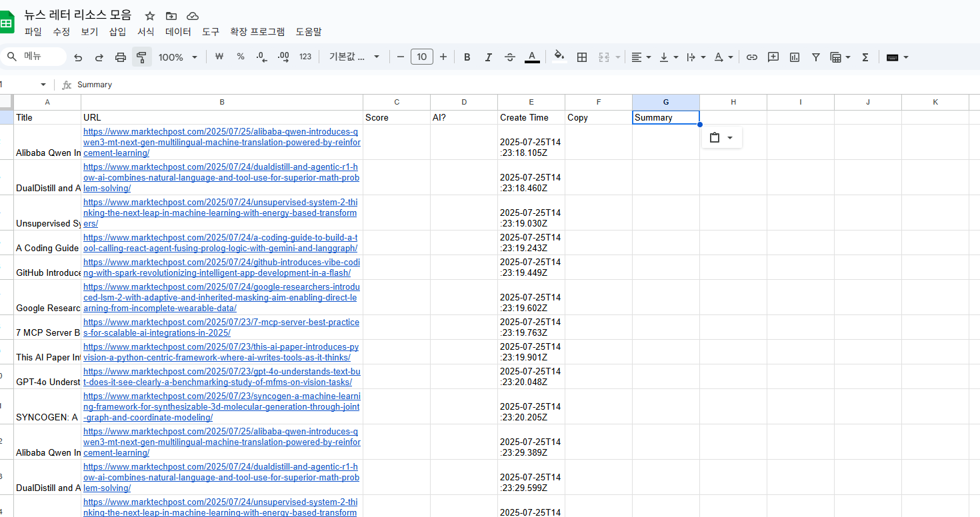Select the Summary cell in column G
The image size is (980, 517).
coord(666,117)
